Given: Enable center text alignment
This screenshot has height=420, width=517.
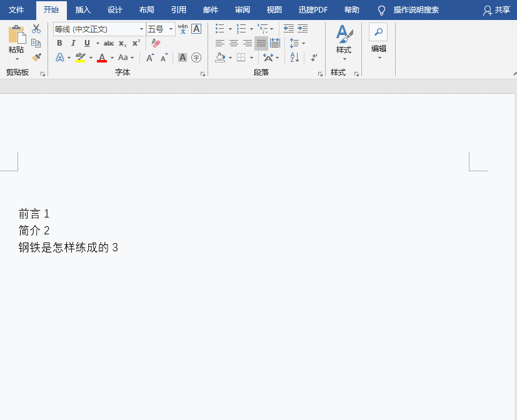Looking at the screenshot, I should point(233,43).
